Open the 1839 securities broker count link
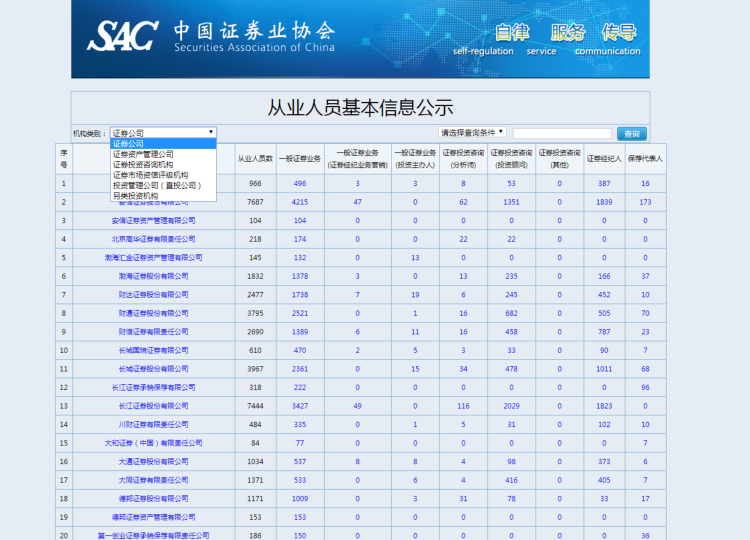Viewport: 750px width, 540px height. click(x=604, y=202)
